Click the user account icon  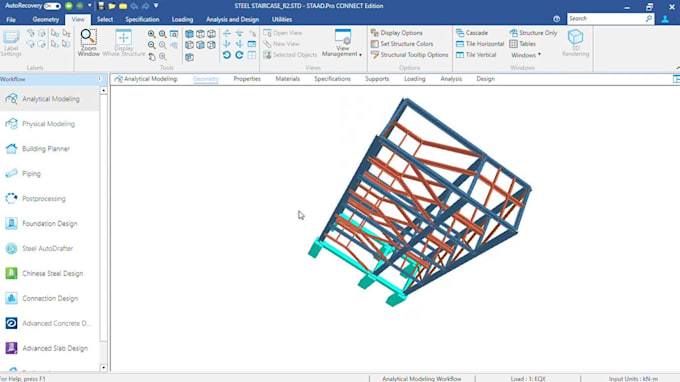point(665,19)
